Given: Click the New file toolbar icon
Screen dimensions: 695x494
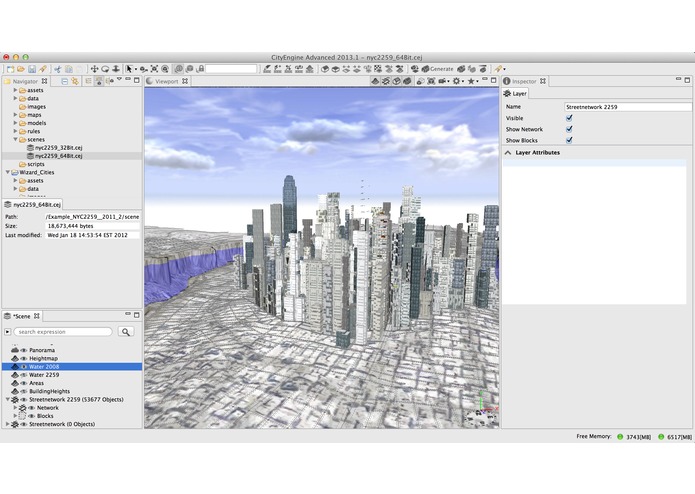Looking at the screenshot, I should pyautogui.click(x=10, y=69).
